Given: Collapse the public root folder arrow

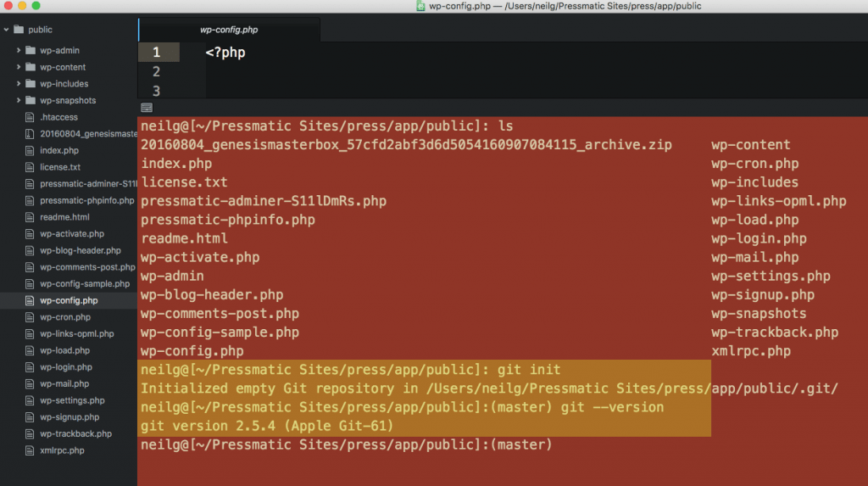Looking at the screenshot, I should point(6,30).
